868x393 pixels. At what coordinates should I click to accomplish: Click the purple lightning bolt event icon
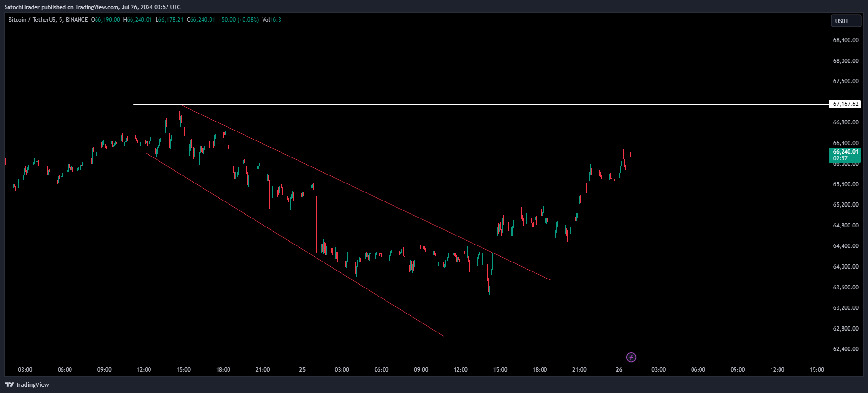click(x=631, y=357)
